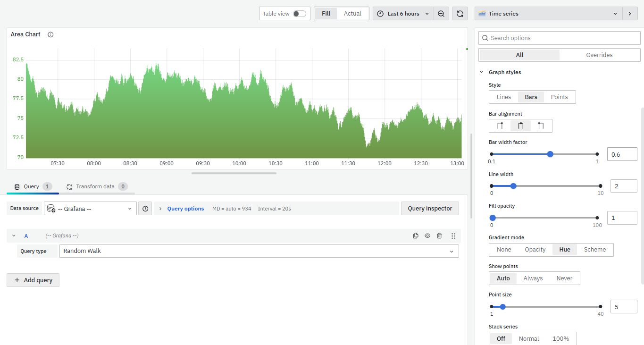This screenshot has width=644, height=345.
Task: Open data source help icon
Action: click(145, 209)
